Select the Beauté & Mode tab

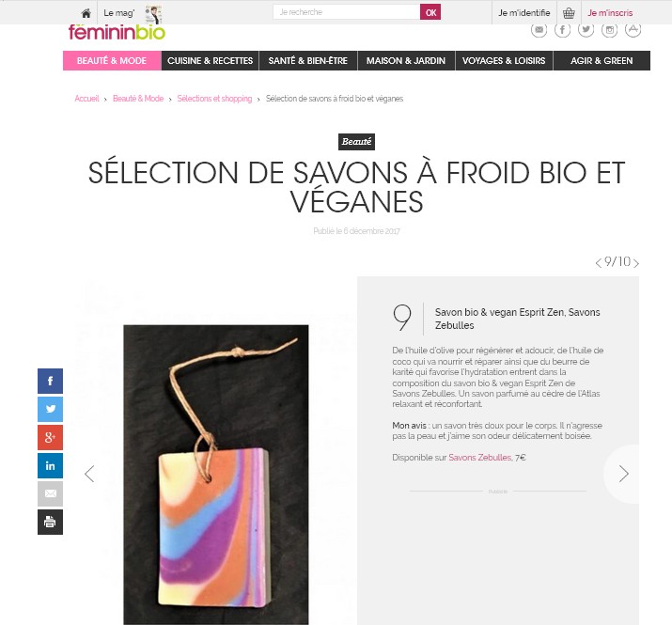coord(112,60)
